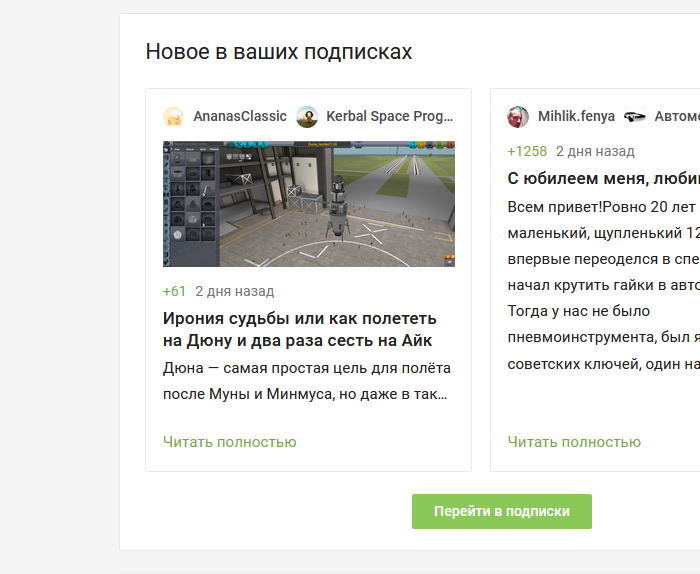Screen dimensions: 700x574
Task: Open Kerbal Space Program community icon
Action: (x=307, y=117)
